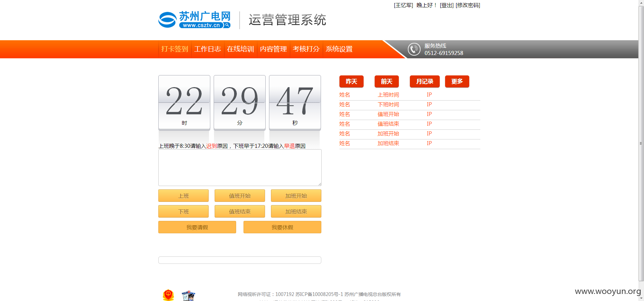Click the service hotline phone icon
Screen dimensions: 644x301
click(x=414, y=49)
